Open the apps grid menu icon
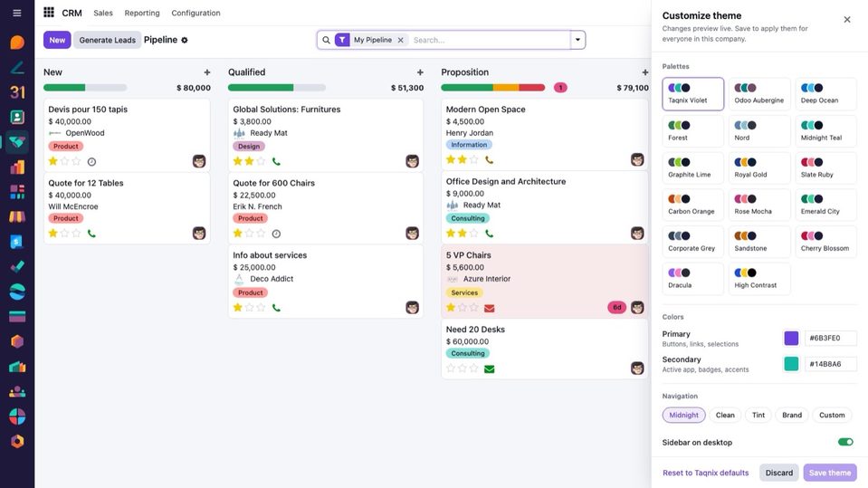This screenshot has height=488, width=868. (49, 12)
